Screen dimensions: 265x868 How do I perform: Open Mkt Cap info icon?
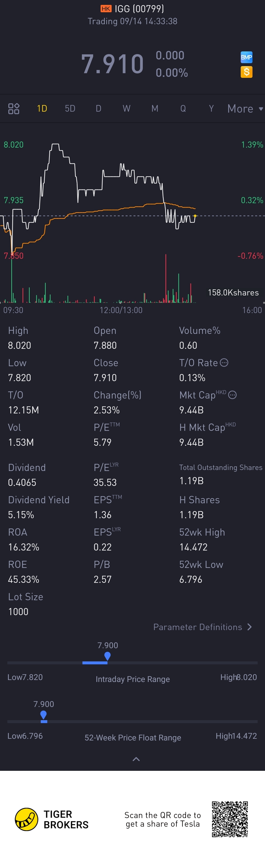coord(232,395)
